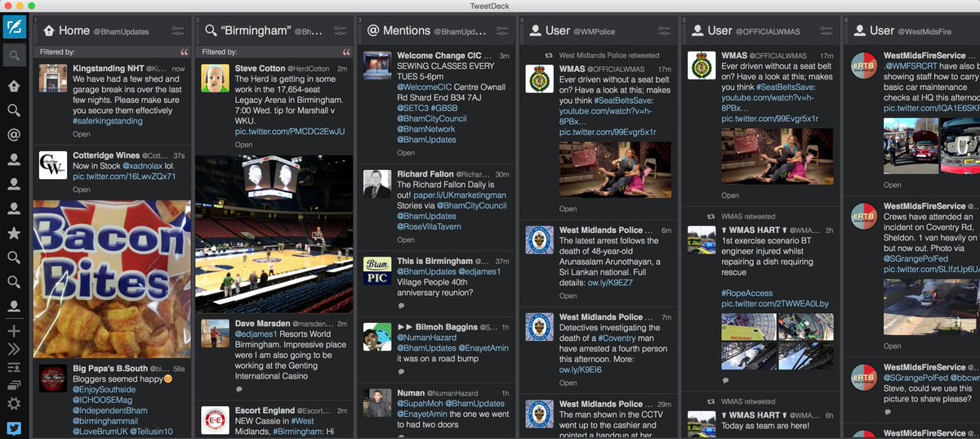The width and height of the screenshot is (980, 439).
Task: Open Mentions column settings sliders icon
Action: tap(503, 31)
